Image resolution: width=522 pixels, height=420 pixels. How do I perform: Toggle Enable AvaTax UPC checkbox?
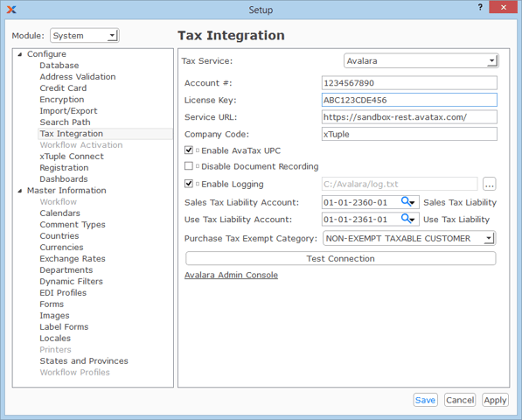[x=189, y=150]
